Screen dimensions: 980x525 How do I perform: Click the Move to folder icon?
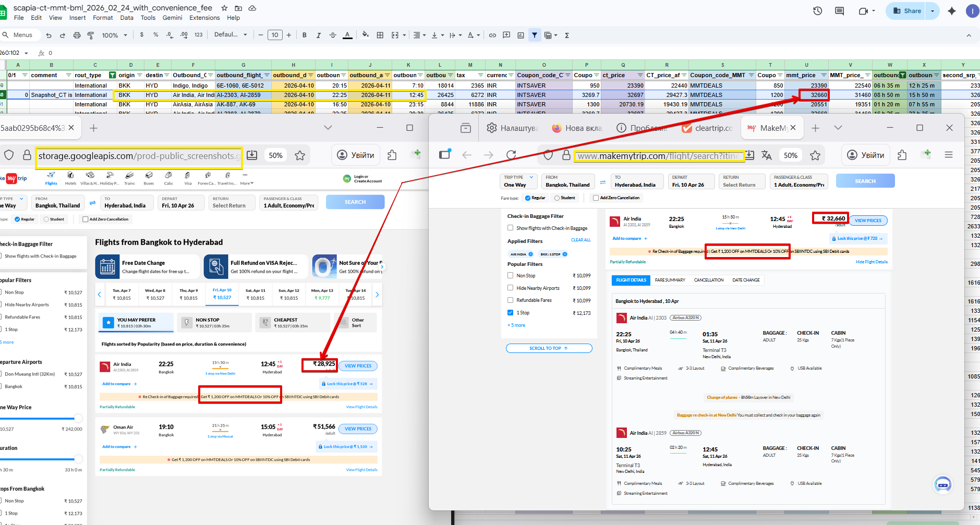(238, 8)
